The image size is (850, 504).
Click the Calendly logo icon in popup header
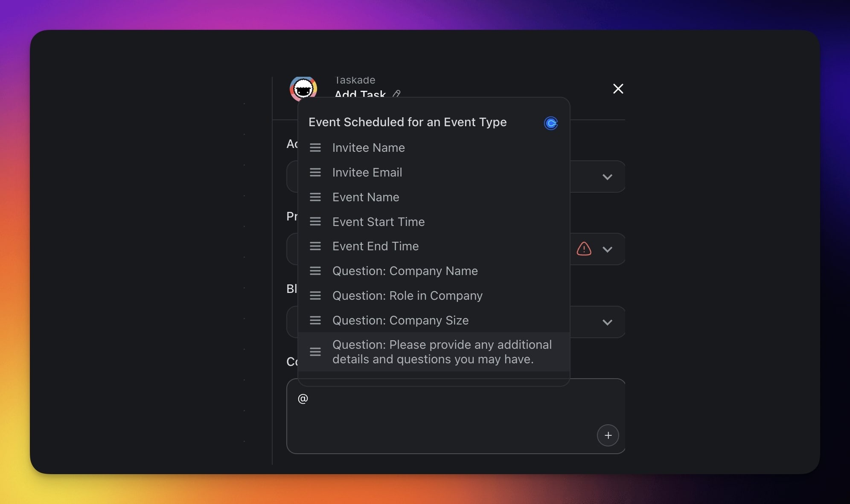pos(550,123)
